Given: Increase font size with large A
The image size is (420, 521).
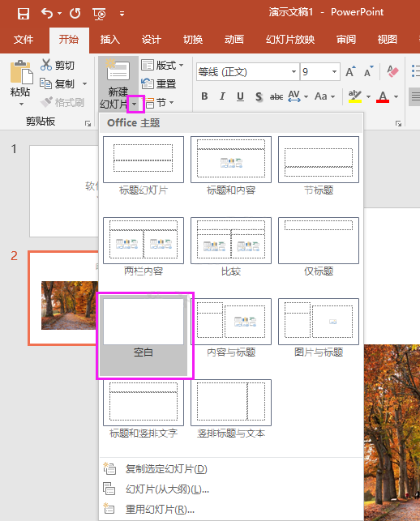Looking at the screenshot, I should (350, 72).
